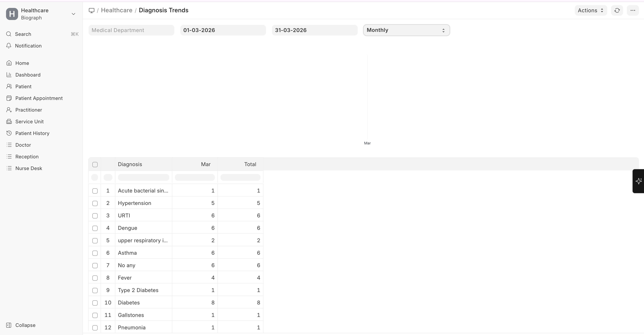Open the Monthly periodicity dropdown

(x=406, y=30)
